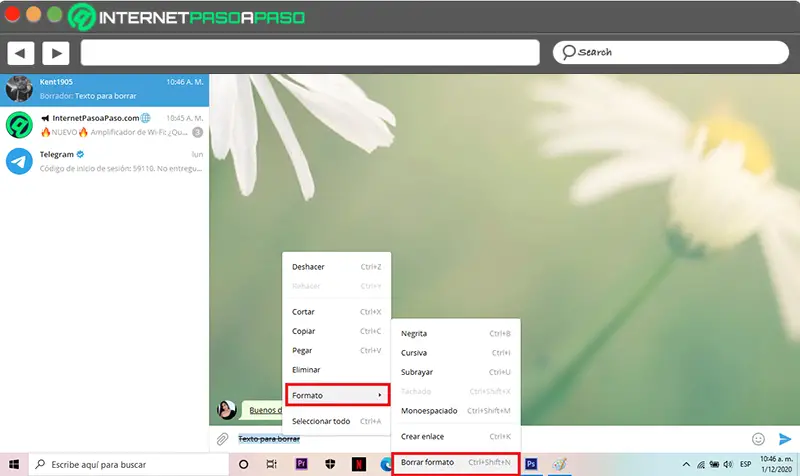Open Microsoft Edge from taskbar

[386, 464]
